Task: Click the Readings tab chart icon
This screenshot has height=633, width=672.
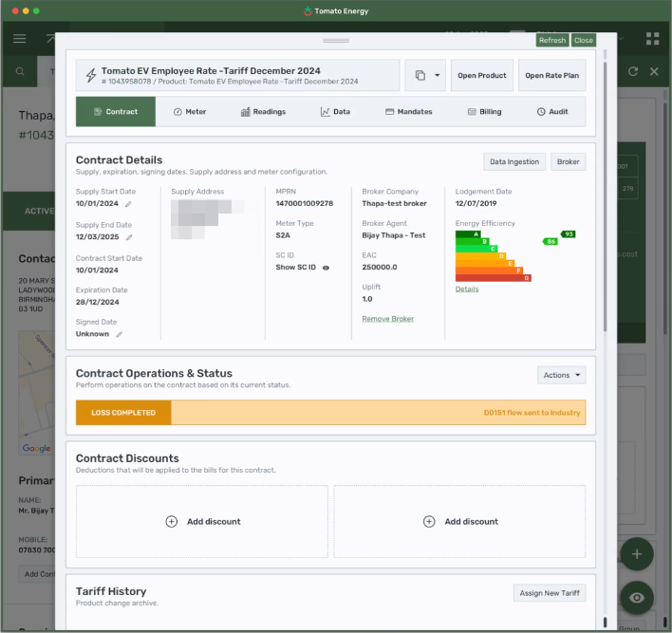Action: [245, 112]
